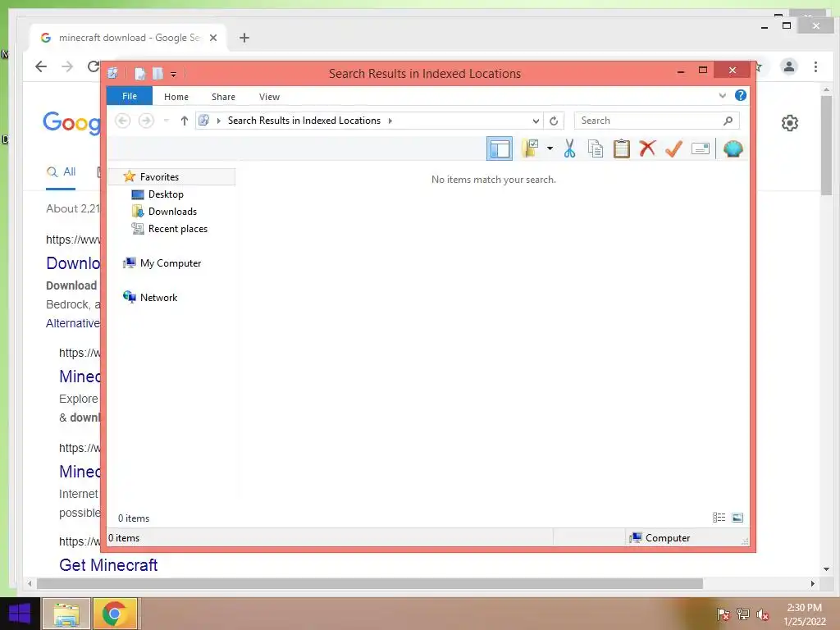Viewport: 840px width, 630px height.
Task: Select the All search tab in Google
Action: (61, 172)
